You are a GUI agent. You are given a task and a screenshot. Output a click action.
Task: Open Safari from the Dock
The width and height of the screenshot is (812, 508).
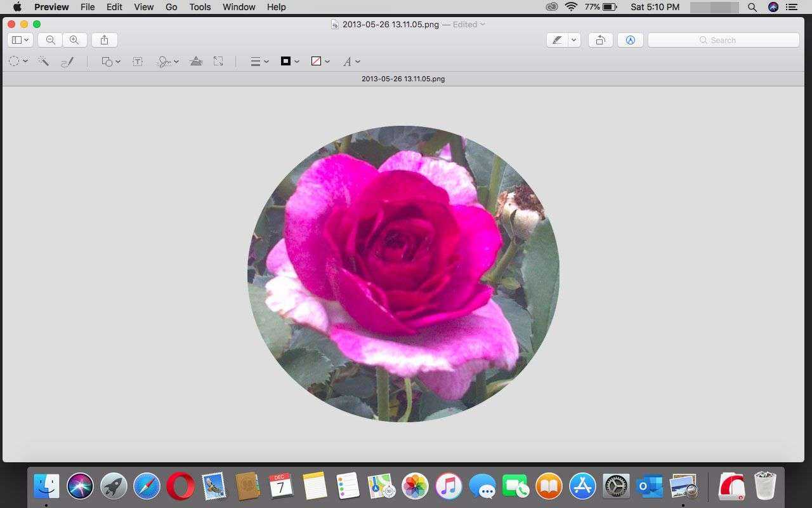(147, 487)
